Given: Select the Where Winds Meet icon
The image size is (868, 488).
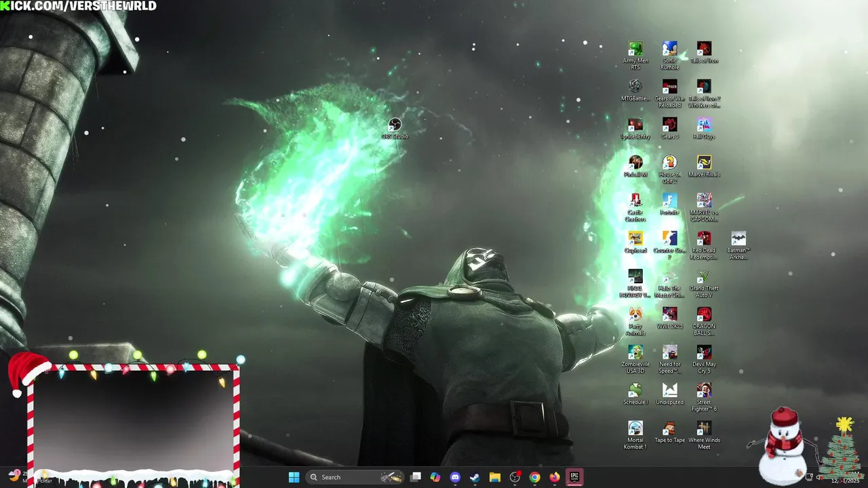Looking at the screenshot, I should 704,435.
